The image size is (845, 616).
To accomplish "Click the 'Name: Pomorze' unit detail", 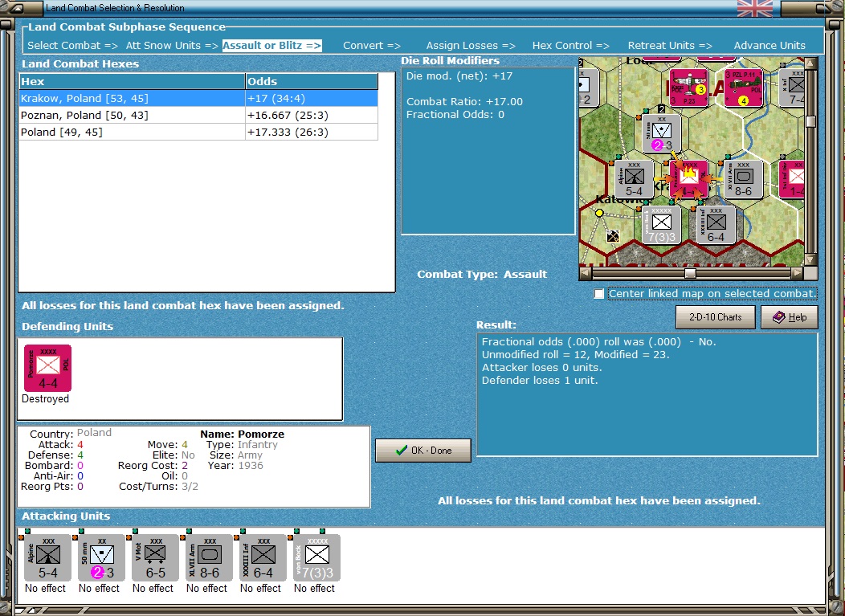I will [x=242, y=434].
